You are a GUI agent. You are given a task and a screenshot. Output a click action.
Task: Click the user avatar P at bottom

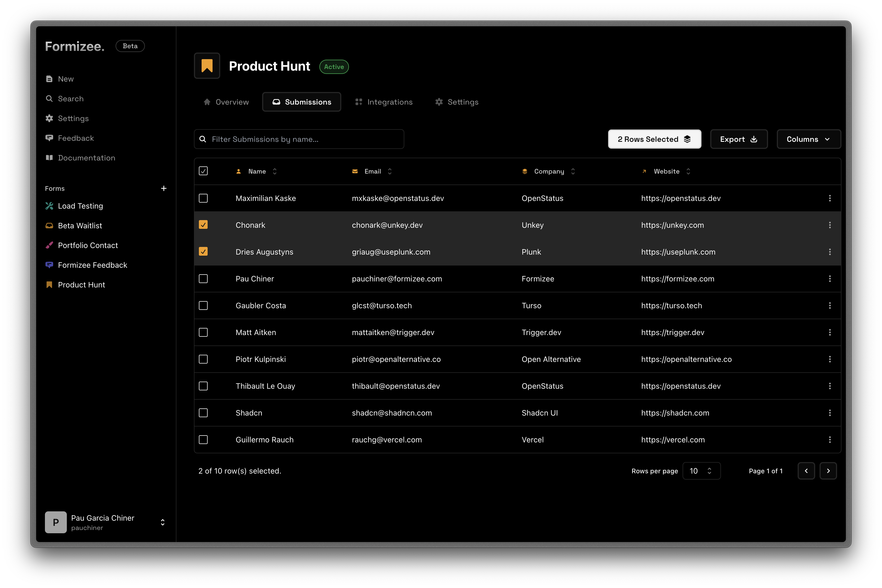56,522
